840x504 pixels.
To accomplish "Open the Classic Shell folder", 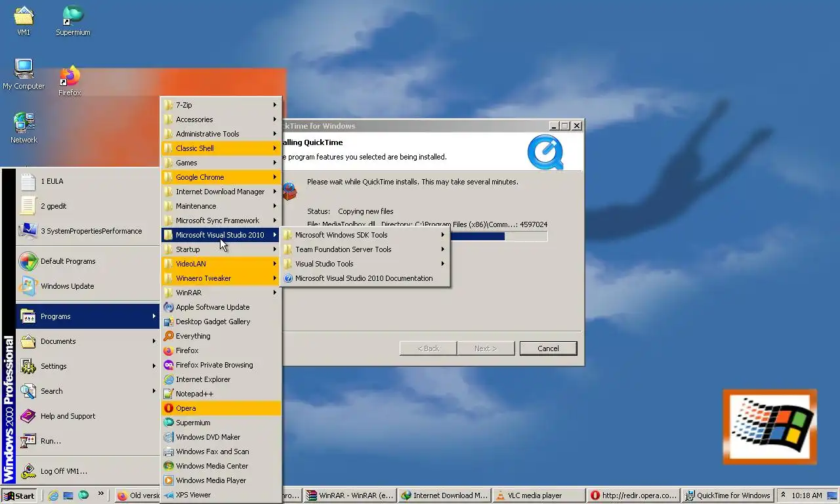I will (x=221, y=148).
